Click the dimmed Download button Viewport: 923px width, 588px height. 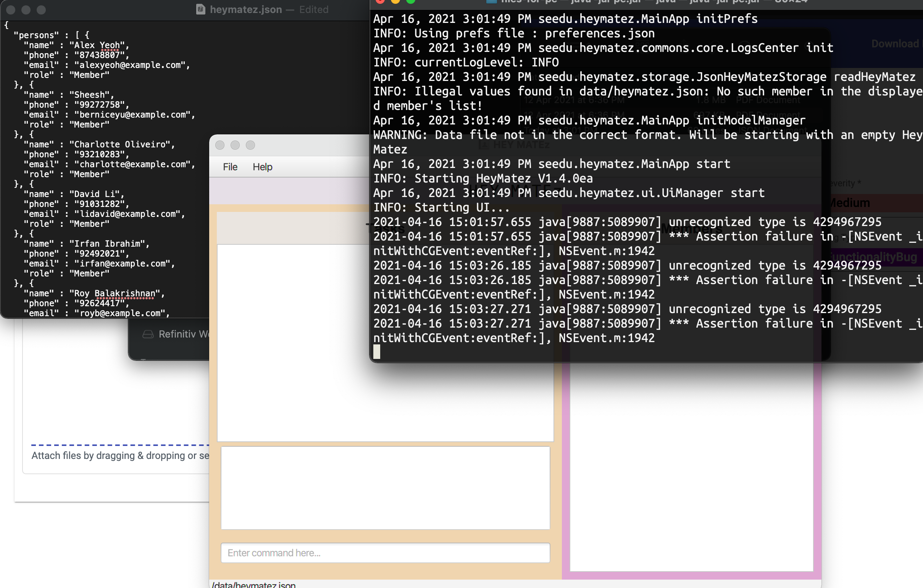point(895,44)
